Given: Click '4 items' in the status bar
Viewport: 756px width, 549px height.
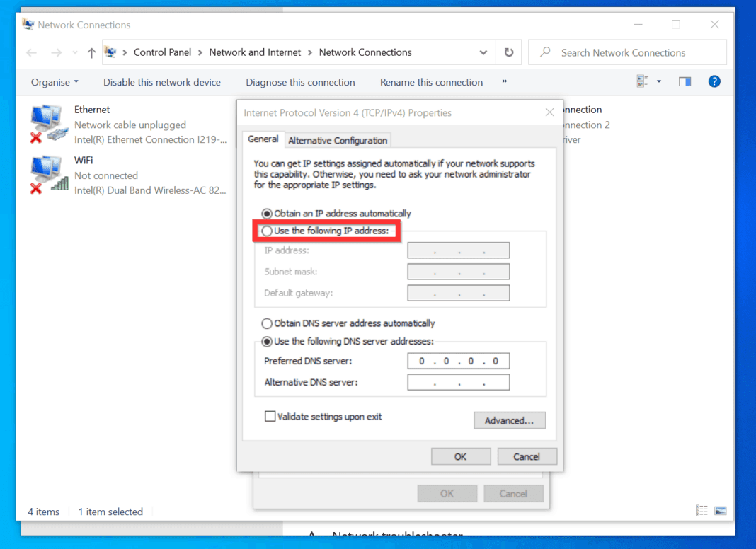Looking at the screenshot, I should 43,512.
